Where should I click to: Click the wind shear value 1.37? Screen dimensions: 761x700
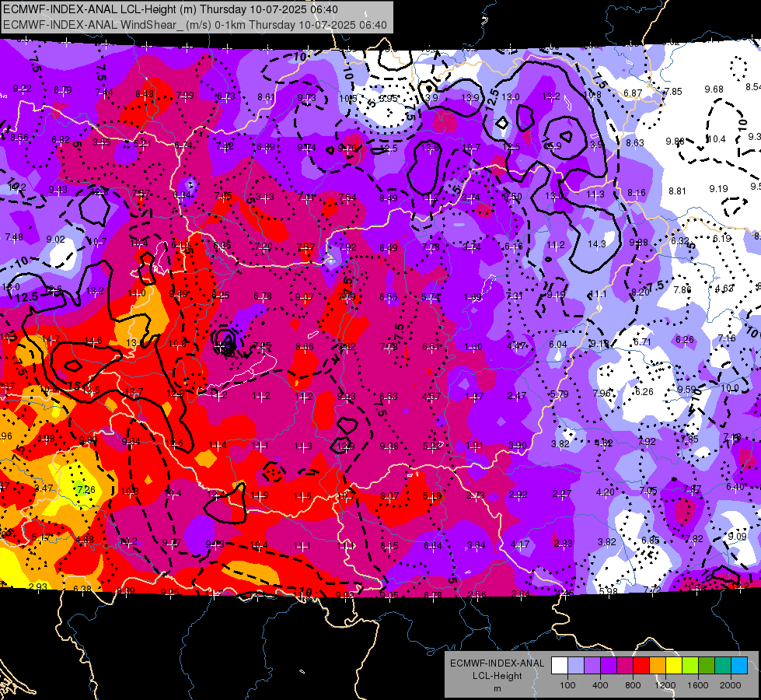point(474,397)
